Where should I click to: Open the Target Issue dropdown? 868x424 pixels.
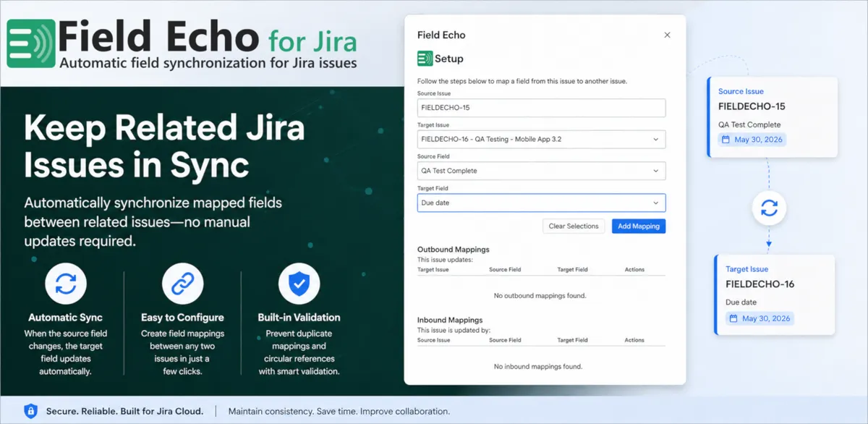[x=541, y=139]
